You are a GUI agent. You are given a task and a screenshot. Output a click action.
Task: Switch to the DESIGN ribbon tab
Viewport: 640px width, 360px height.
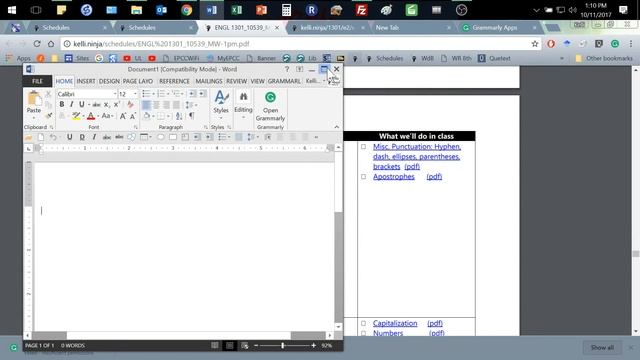click(109, 81)
